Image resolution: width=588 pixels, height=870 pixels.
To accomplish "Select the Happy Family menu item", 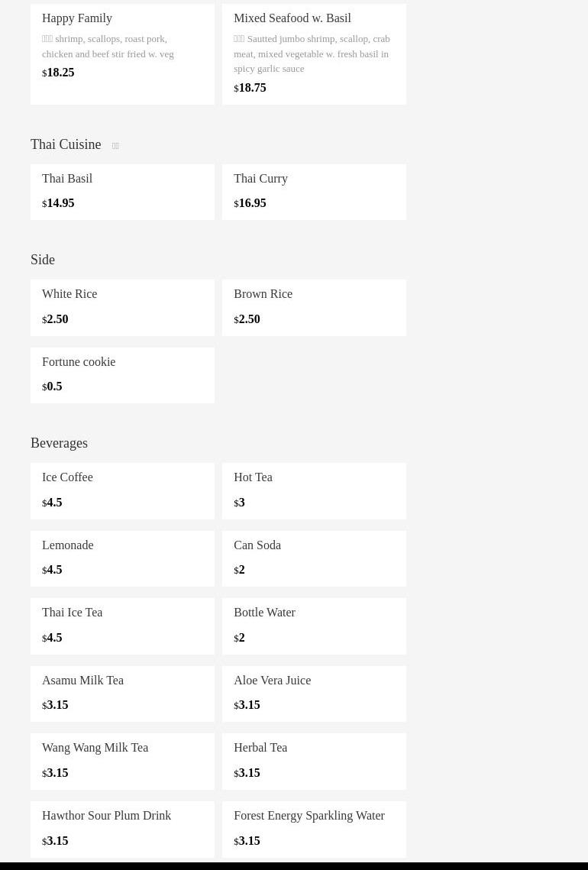I will pos(122,52).
